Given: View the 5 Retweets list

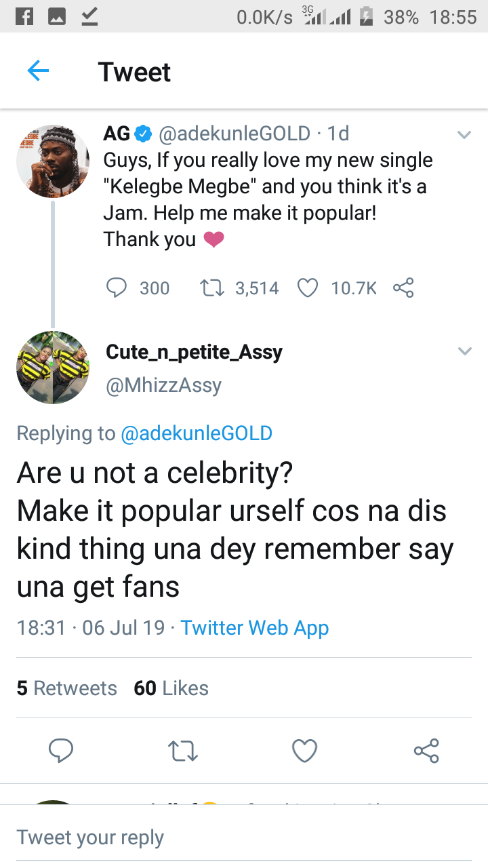Looking at the screenshot, I should pos(66,688).
